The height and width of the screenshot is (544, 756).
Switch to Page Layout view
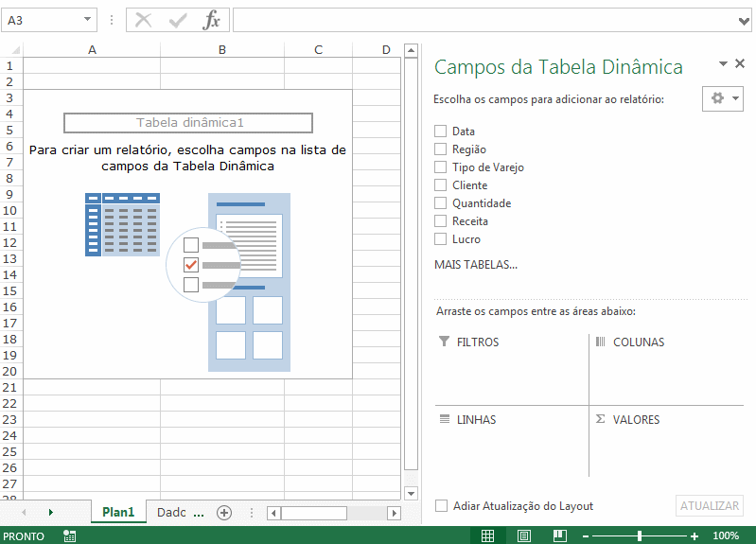coord(524,535)
